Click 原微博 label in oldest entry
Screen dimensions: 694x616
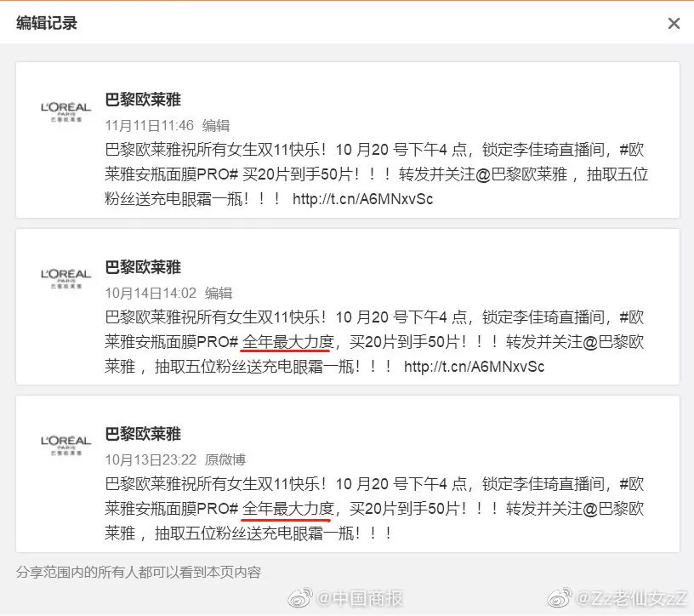[225, 459]
